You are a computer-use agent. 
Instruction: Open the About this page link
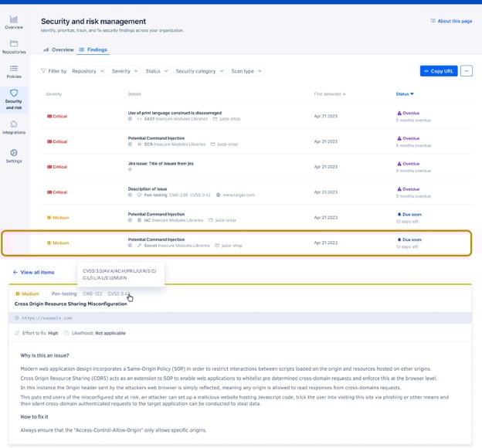pos(455,21)
